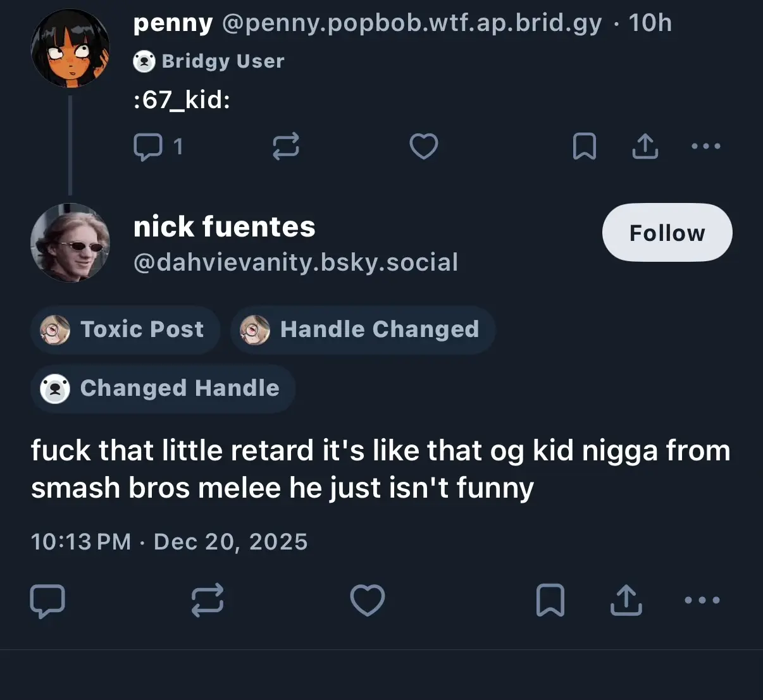Image resolution: width=763 pixels, height=700 pixels.
Task: Repost penny's post
Action: pos(285,147)
